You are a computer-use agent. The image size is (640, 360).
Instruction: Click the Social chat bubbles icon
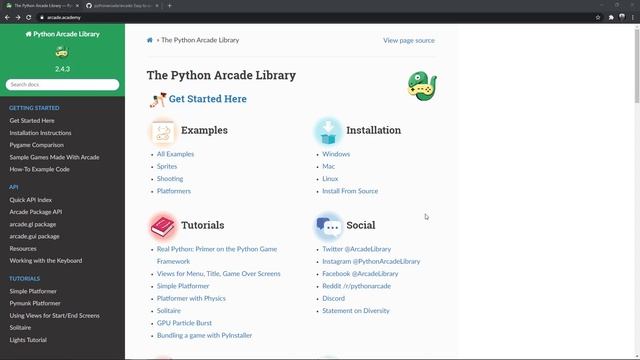(x=328, y=226)
